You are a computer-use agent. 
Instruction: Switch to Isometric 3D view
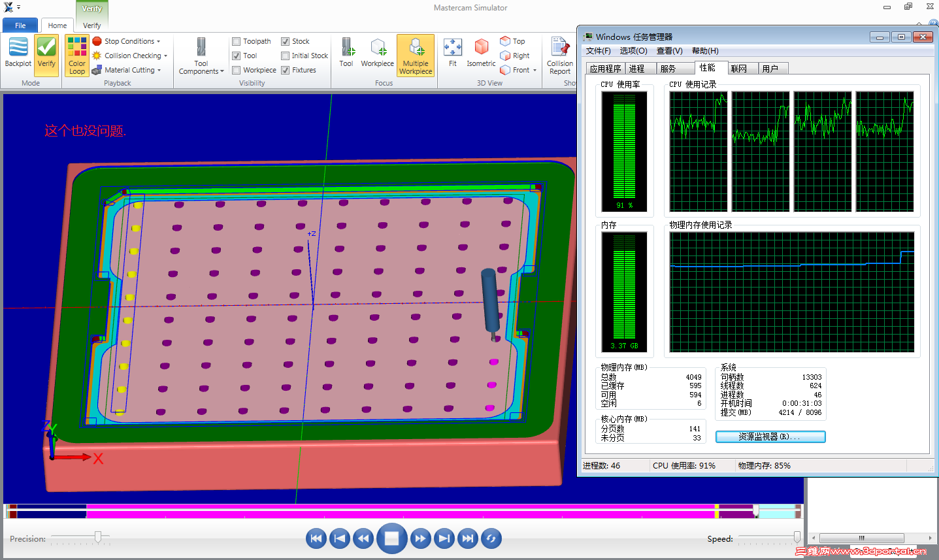pos(481,52)
